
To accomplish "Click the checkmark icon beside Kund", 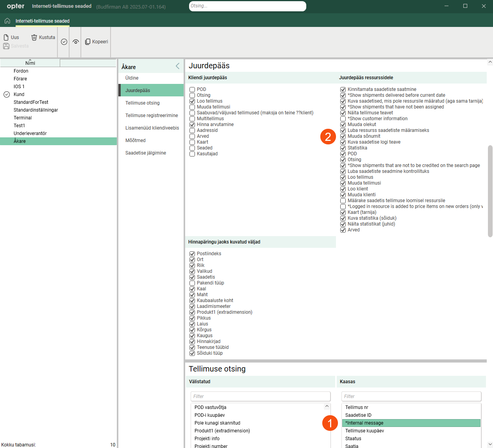I will pyautogui.click(x=7, y=94).
